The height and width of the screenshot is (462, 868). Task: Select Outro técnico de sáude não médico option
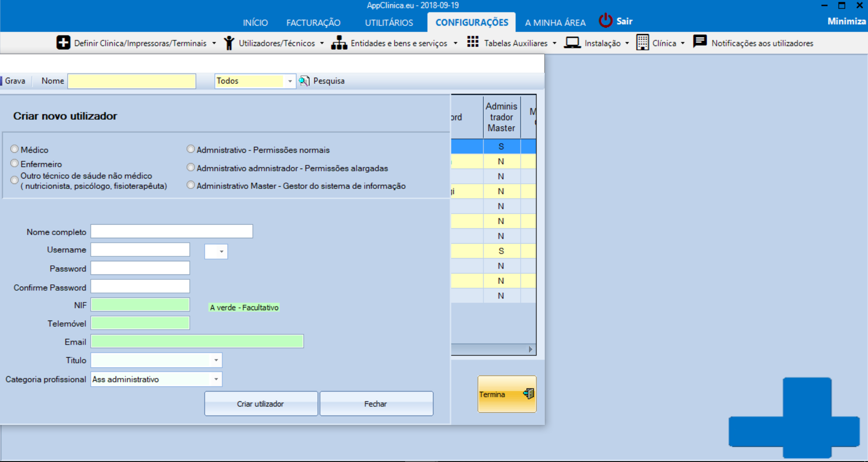click(15, 180)
